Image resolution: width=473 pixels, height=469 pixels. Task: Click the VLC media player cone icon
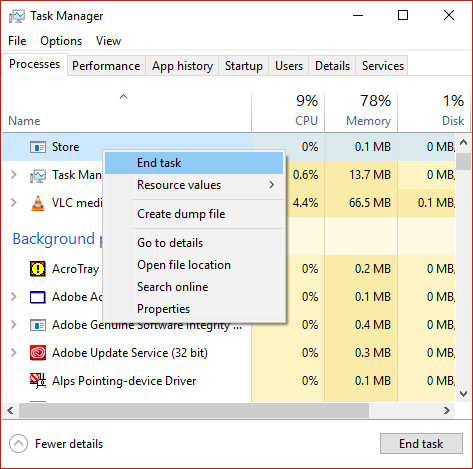pos(38,203)
